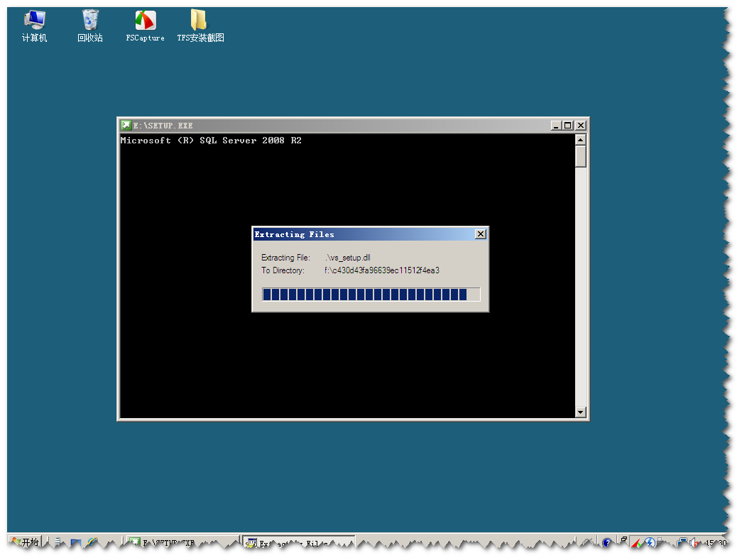The height and width of the screenshot is (560, 742).
Task: Click the console vertical scrollbar thumb
Action: coord(581,157)
